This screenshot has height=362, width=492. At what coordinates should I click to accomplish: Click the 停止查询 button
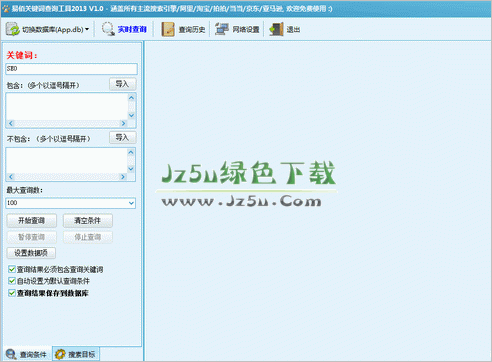[88, 237]
